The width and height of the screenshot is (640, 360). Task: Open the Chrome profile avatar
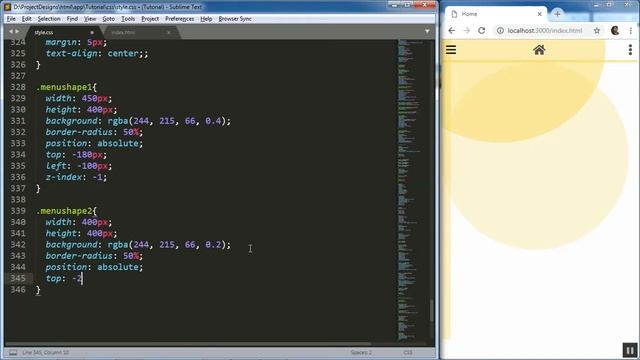pos(615,30)
